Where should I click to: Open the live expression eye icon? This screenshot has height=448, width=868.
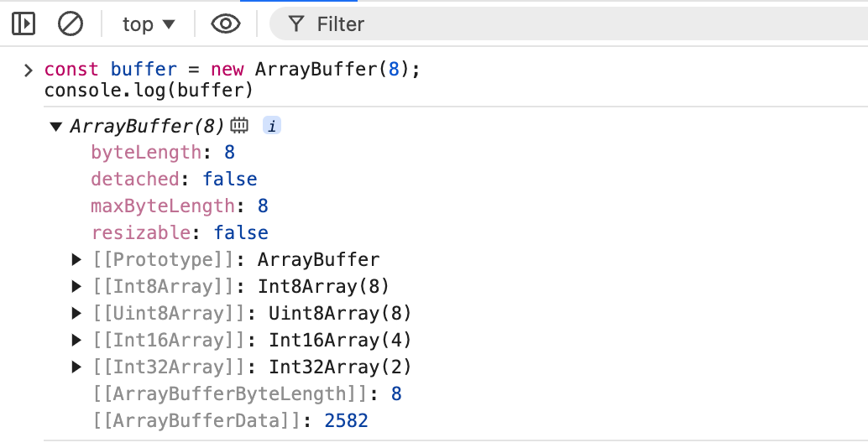coord(226,23)
